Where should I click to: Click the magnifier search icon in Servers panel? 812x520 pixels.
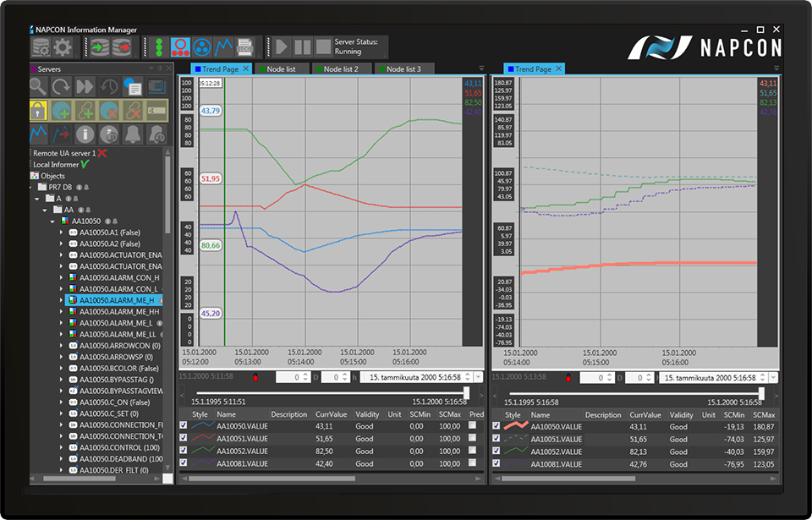pyautogui.click(x=38, y=86)
